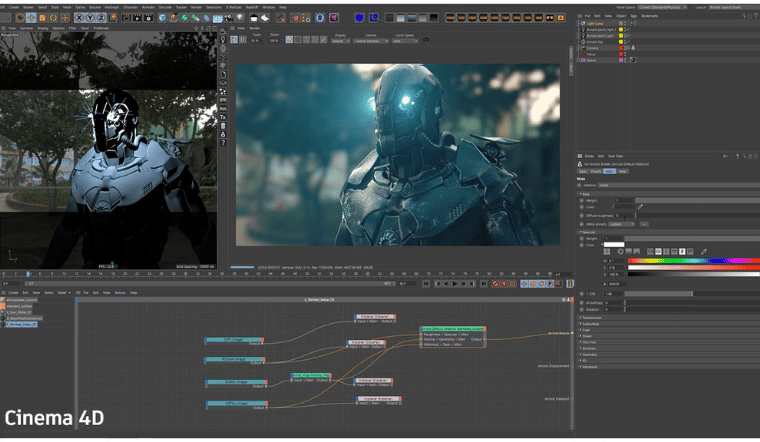Start the IPR render play button

pyautogui.click(x=234, y=40)
